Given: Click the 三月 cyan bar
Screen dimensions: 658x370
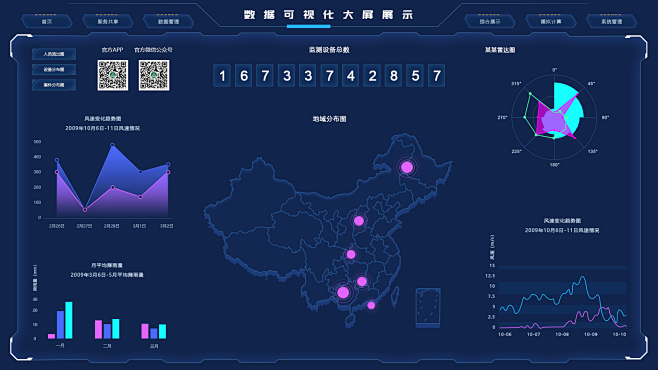Looking at the screenshot, I should coord(162,331).
